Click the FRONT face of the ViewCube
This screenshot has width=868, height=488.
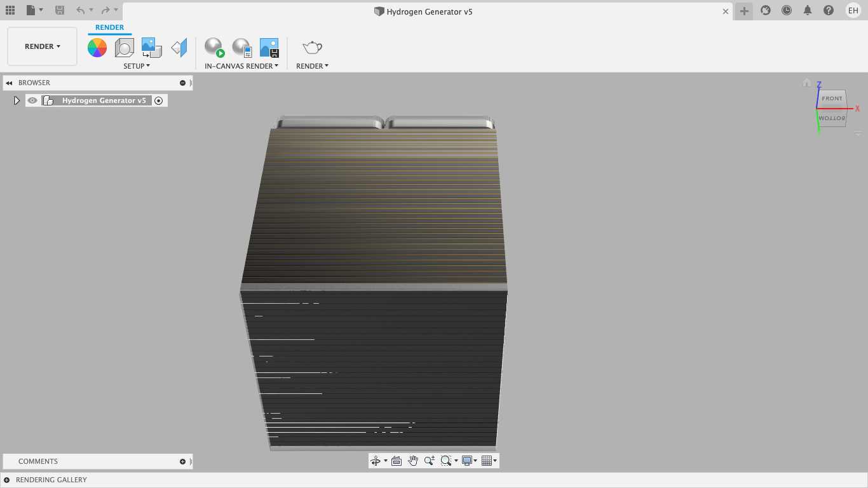click(x=832, y=98)
